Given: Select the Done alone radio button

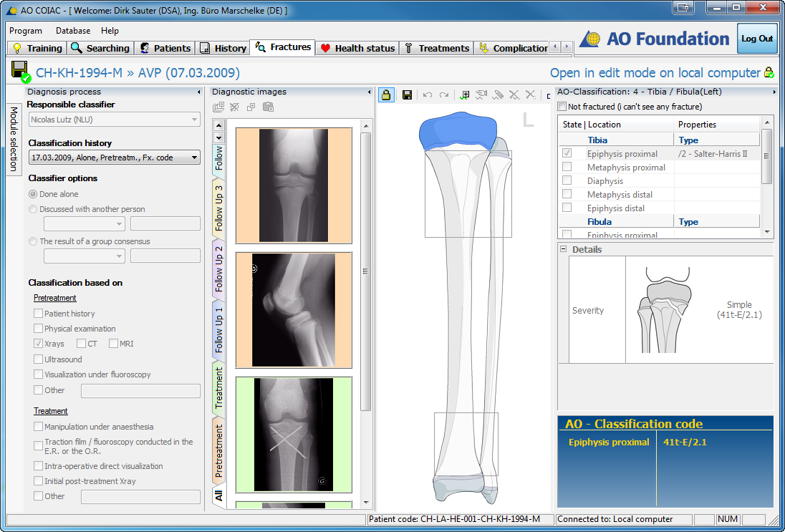Looking at the screenshot, I should coord(33,194).
